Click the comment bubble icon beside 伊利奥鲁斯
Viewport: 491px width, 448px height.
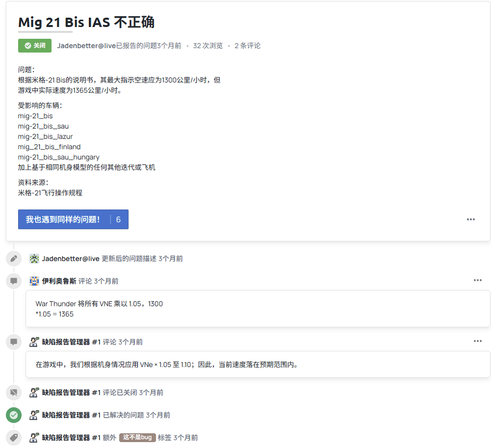click(14, 281)
